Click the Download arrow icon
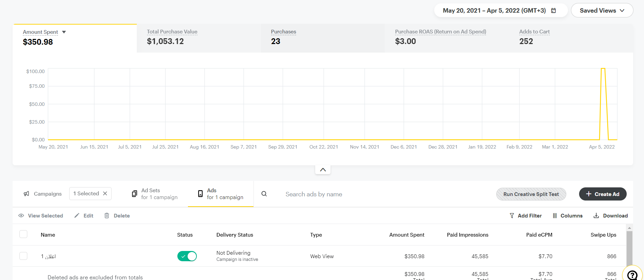This screenshot has height=280, width=644. tap(596, 215)
